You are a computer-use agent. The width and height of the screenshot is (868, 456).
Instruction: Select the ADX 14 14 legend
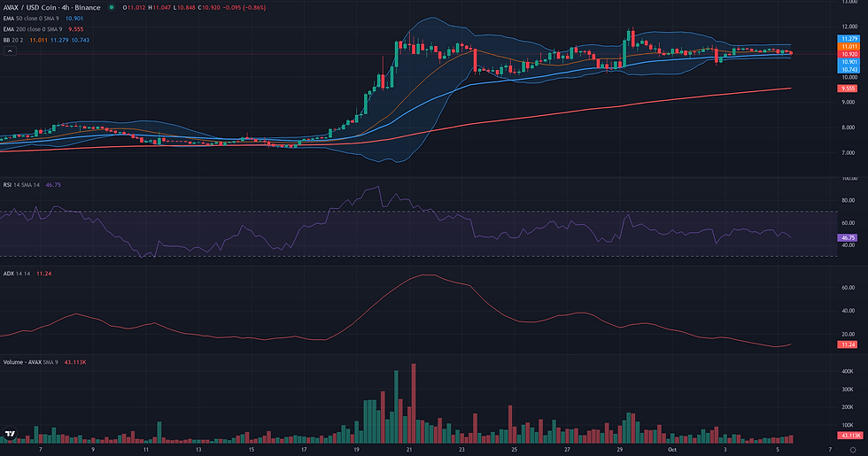pos(17,274)
